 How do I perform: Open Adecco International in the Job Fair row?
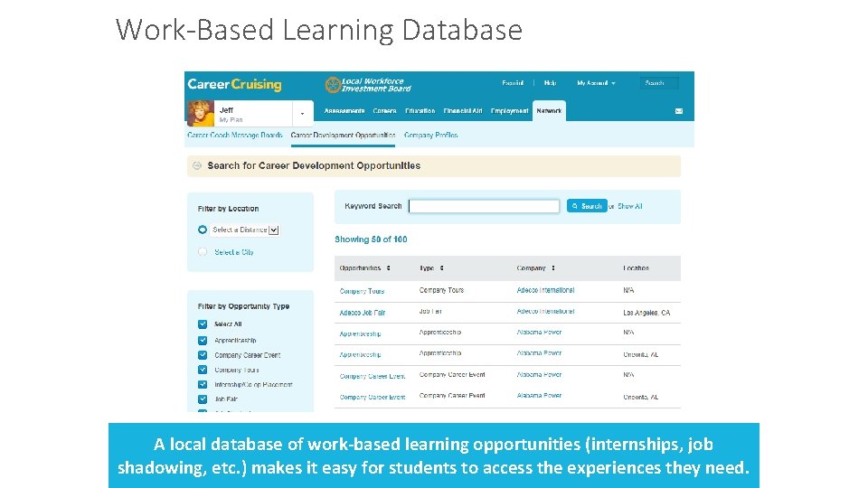pos(545,312)
